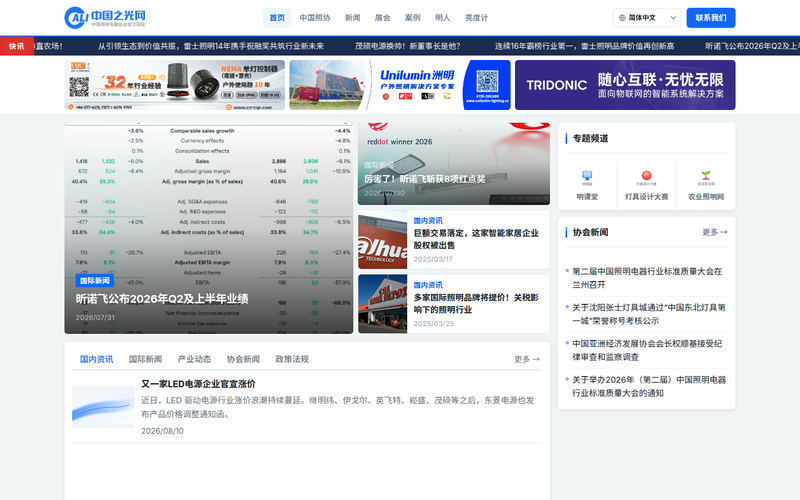
Task: Open the 中国照协 menu item
Action: click(315, 18)
